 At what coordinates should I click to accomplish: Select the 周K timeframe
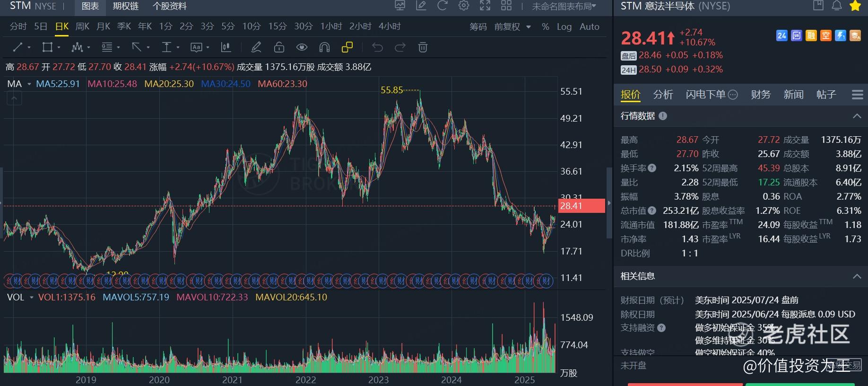coord(82,26)
